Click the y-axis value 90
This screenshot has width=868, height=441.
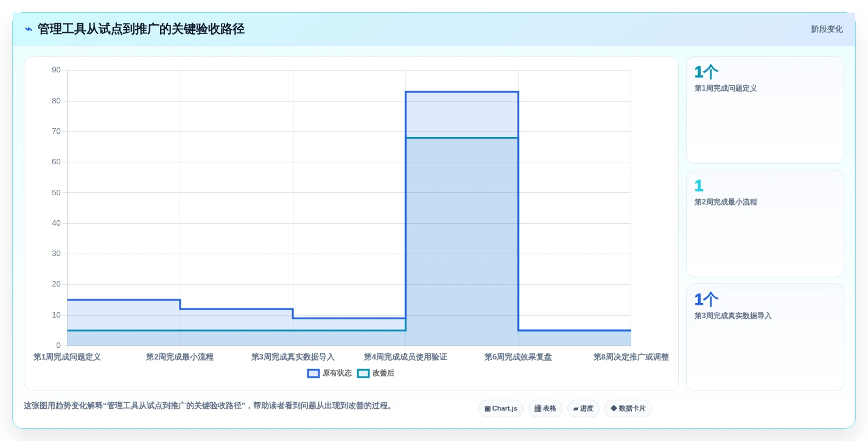click(x=56, y=70)
